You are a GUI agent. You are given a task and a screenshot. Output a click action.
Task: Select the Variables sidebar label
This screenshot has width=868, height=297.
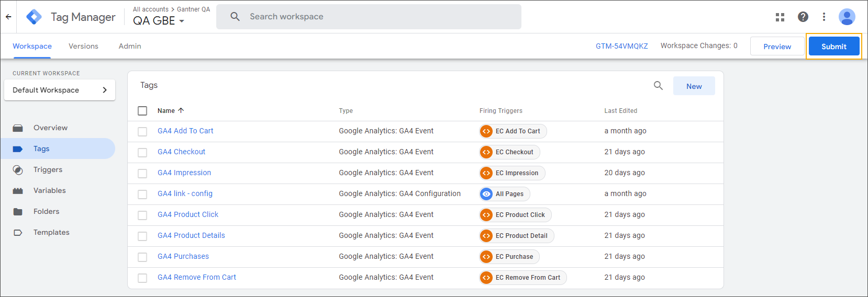tap(50, 191)
